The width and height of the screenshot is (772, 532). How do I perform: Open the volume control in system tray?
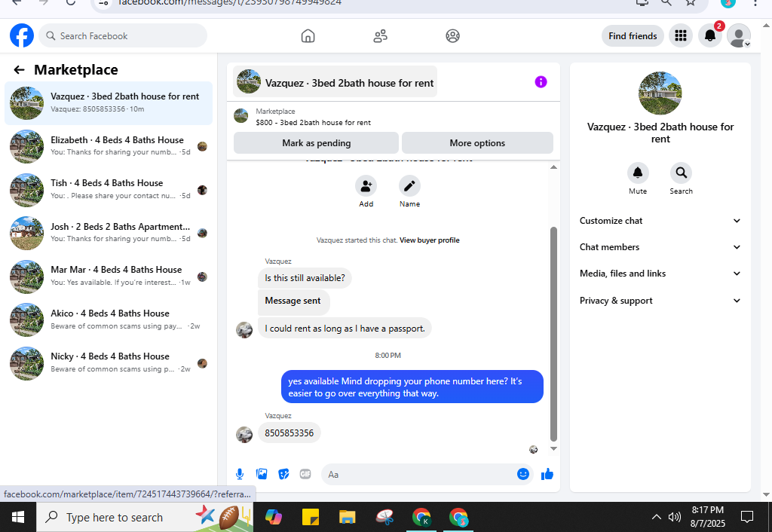(x=674, y=517)
